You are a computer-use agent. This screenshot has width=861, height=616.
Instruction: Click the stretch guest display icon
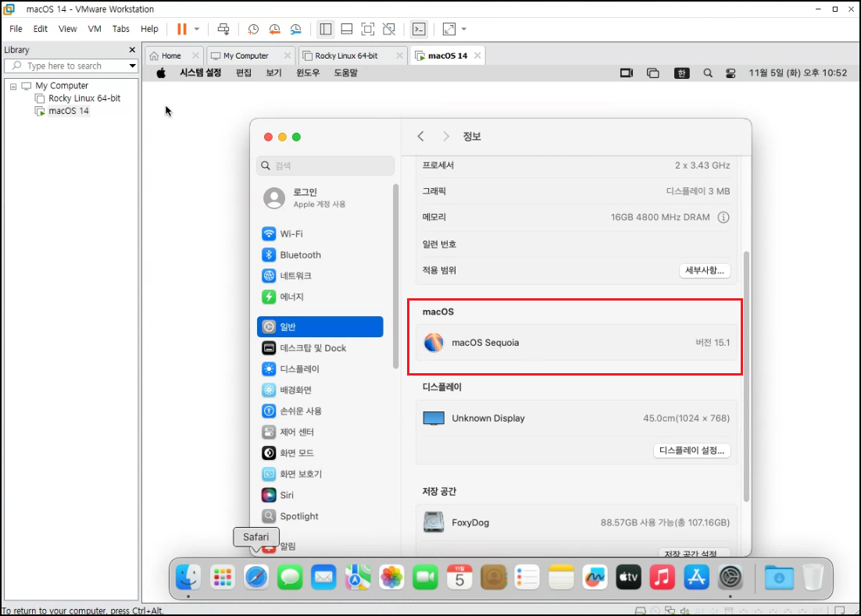[x=449, y=29]
